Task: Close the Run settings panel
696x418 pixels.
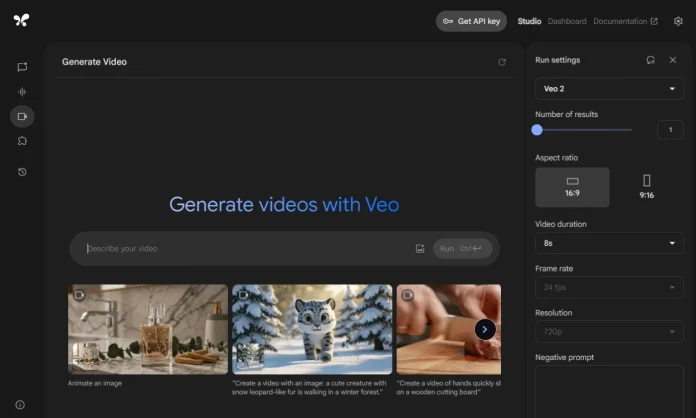Action: (x=673, y=60)
